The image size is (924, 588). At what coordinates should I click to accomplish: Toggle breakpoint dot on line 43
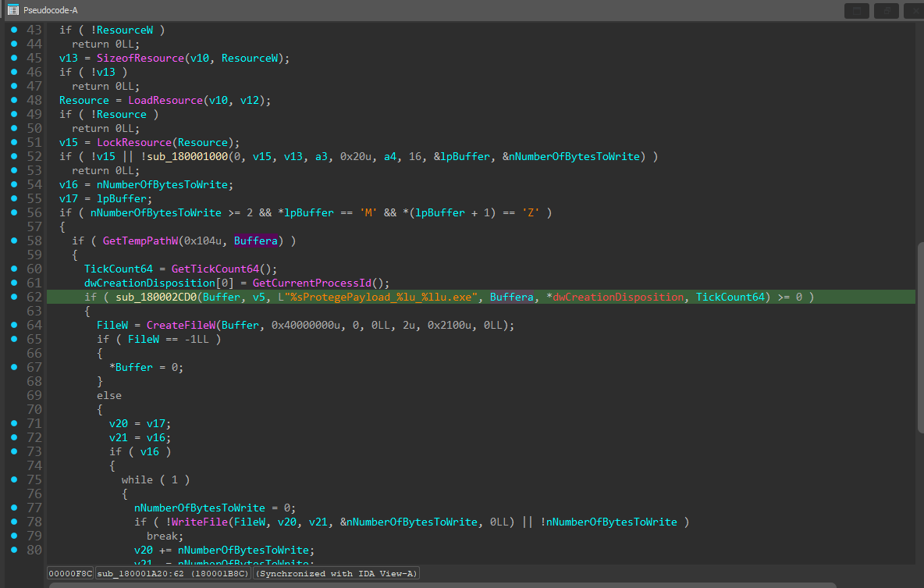click(14, 30)
